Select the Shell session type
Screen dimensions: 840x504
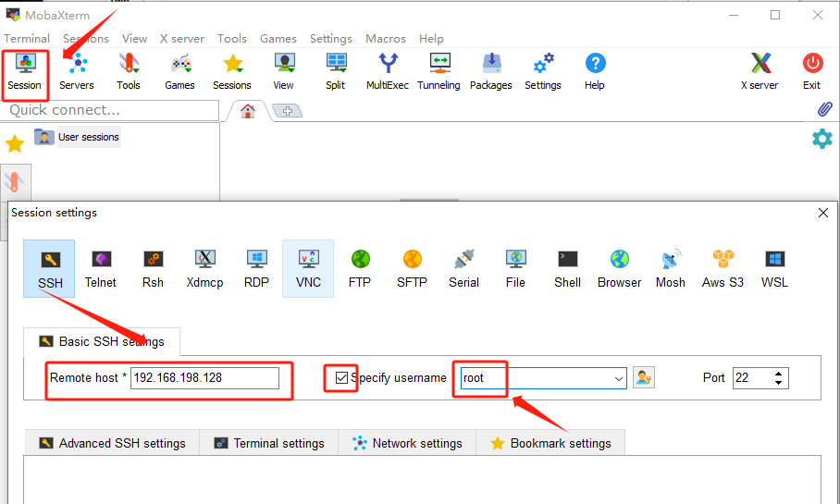567,269
